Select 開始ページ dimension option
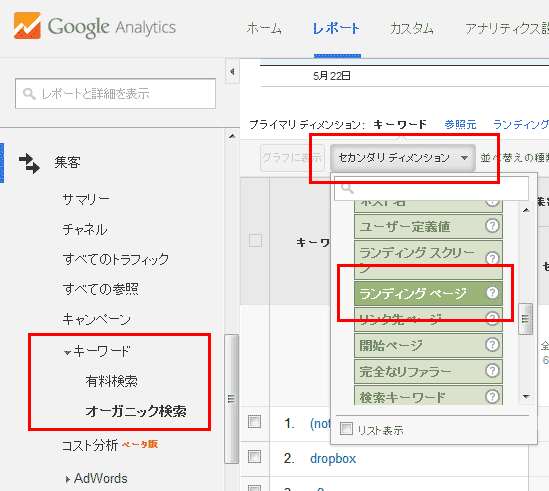549x491 pixels. 428,345
